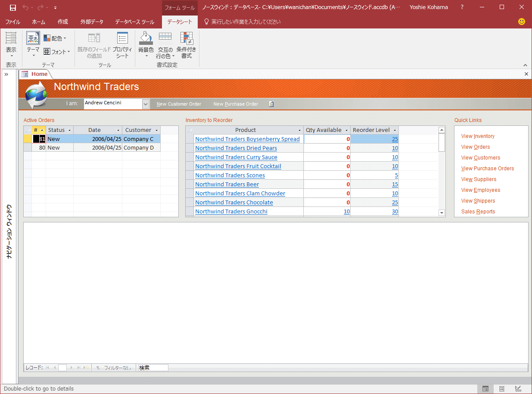Open the Date column filter arrow
The width and height of the screenshot is (532, 394).
point(118,130)
